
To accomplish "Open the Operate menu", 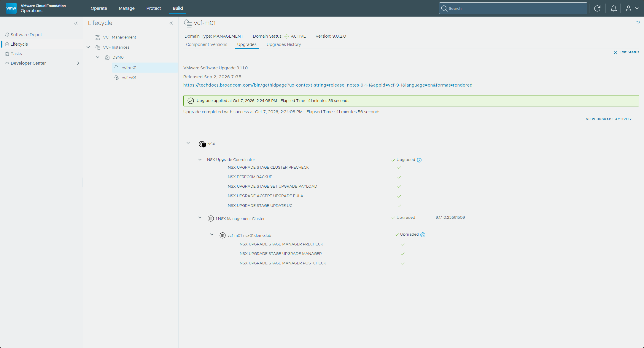I will pyautogui.click(x=99, y=8).
